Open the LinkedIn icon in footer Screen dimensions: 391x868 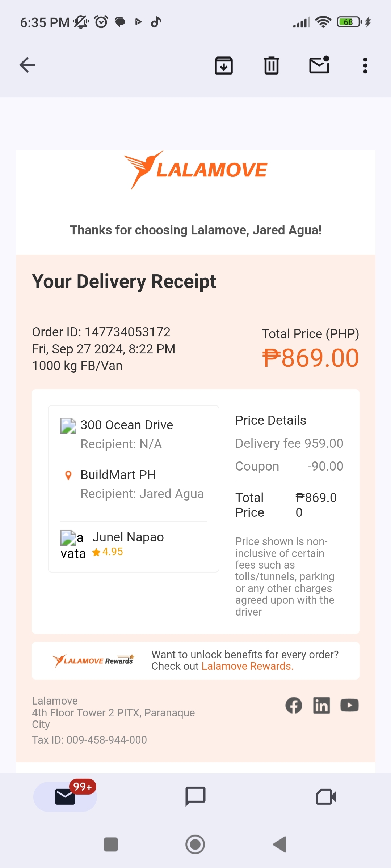[x=321, y=705]
